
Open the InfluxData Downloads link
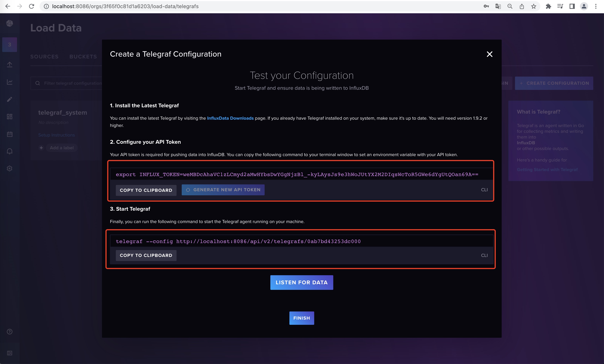click(x=230, y=118)
